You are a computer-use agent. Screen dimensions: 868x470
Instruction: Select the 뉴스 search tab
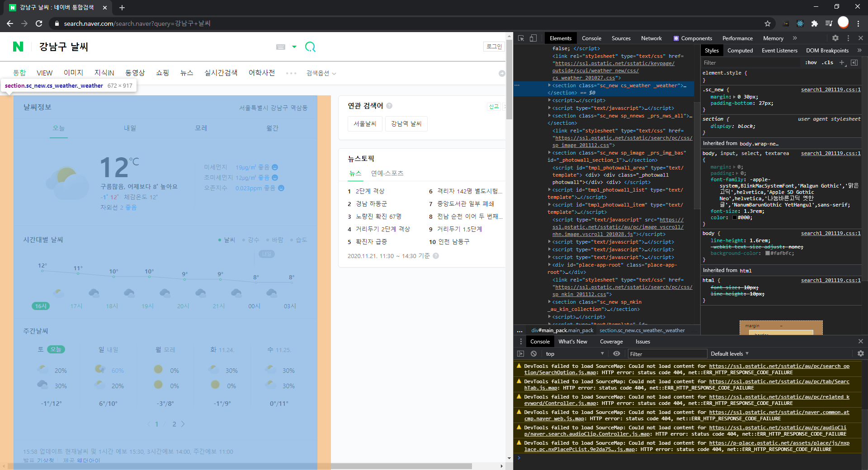[x=187, y=73]
